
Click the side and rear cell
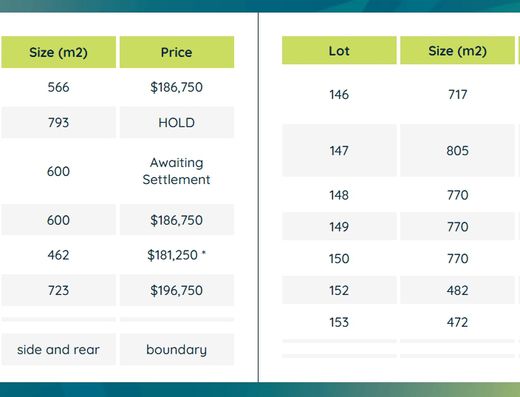coord(59,349)
